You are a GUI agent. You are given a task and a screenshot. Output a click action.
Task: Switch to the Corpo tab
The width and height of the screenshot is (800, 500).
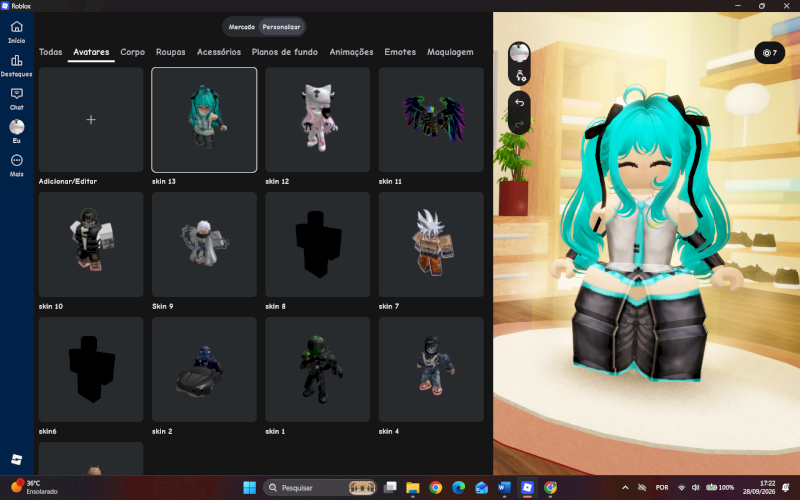pos(132,52)
